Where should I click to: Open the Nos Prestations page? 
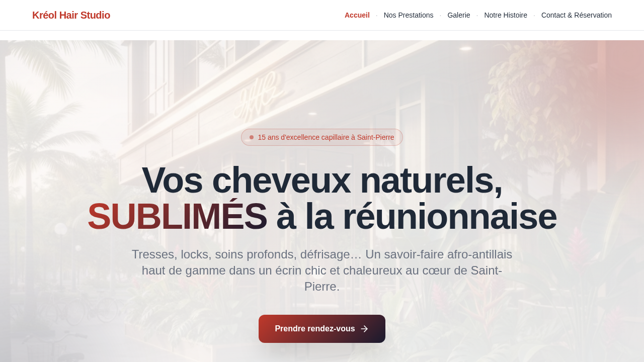pyautogui.click(x=409, y=15)
